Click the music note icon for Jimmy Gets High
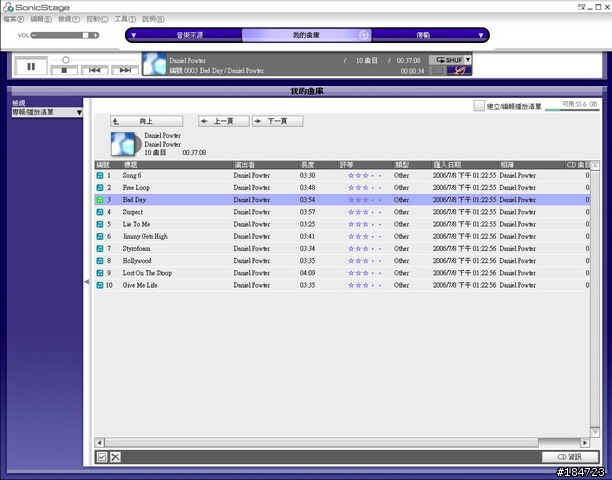This screenshot has width=612, height=480. tap(100, 236)
